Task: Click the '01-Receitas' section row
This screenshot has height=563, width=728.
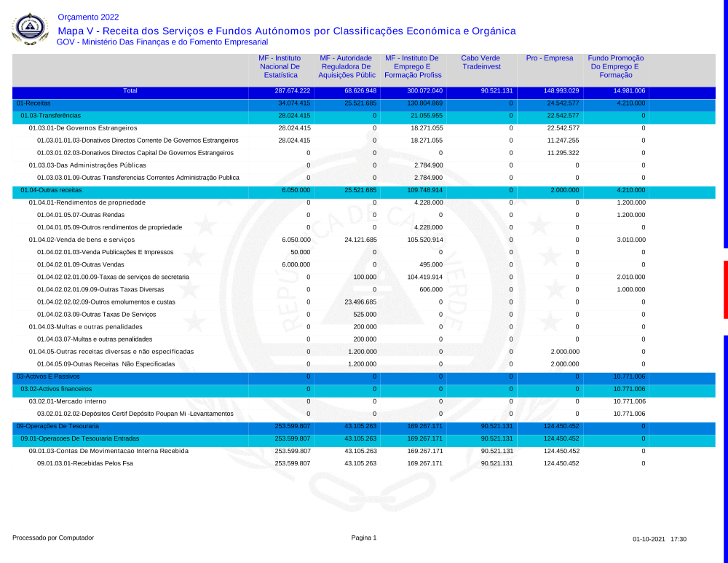Action: click(x=33, y=103)
